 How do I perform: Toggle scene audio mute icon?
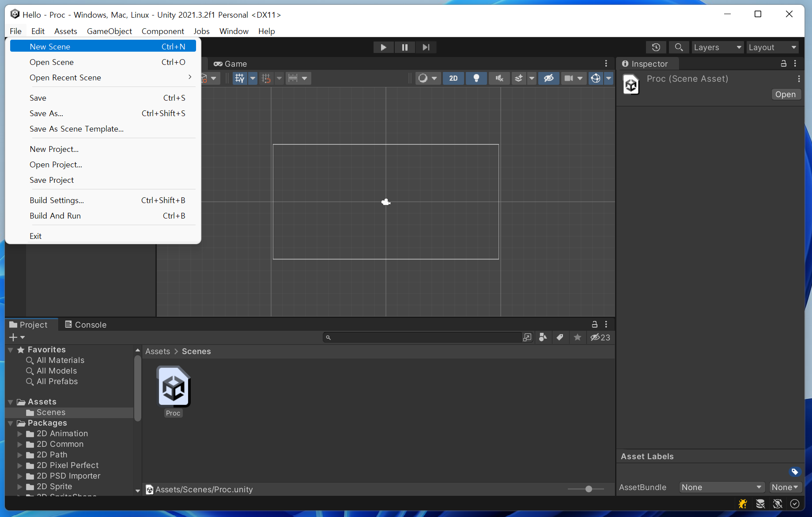[499, 78]
